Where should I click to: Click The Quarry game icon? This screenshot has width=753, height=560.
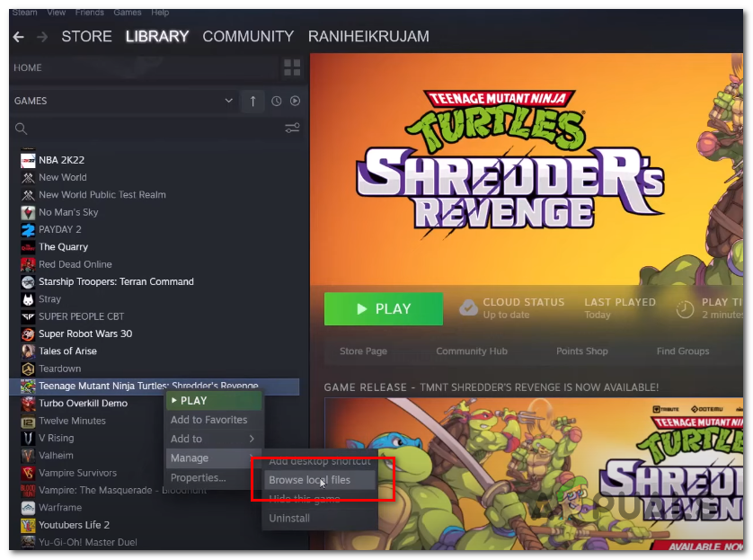28,247
